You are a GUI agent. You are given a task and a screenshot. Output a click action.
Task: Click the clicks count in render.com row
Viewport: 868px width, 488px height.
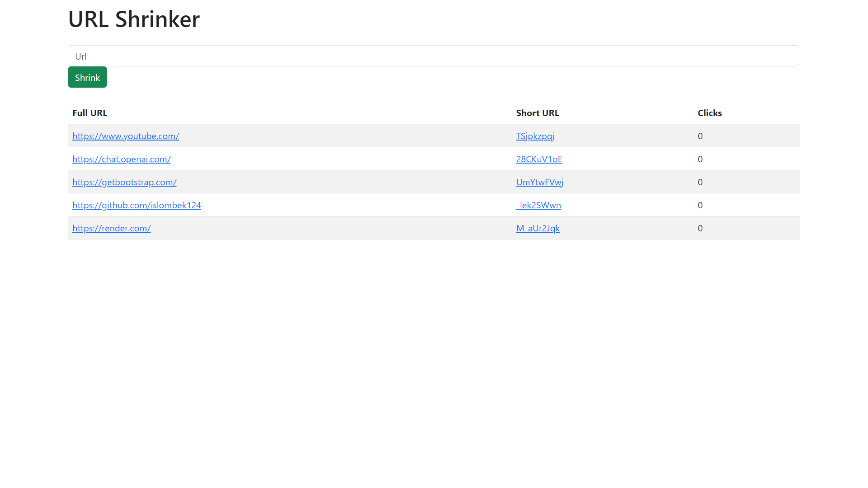[700, 228]
